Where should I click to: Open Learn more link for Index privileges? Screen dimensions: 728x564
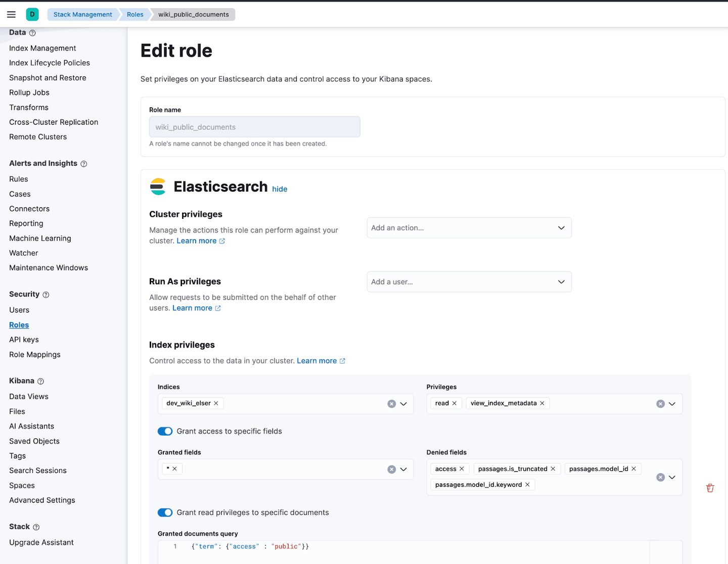(x=317, y=361)
